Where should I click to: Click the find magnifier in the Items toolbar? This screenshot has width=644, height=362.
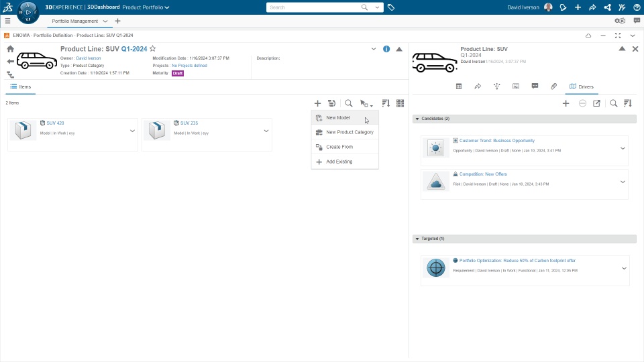(x=349, y=103)
